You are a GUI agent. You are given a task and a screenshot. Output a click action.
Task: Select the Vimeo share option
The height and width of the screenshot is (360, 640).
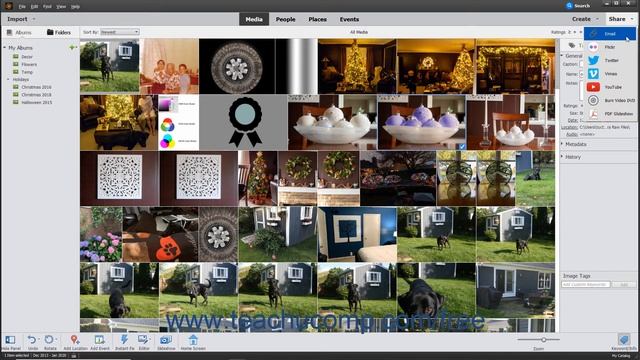coord(610,74)
